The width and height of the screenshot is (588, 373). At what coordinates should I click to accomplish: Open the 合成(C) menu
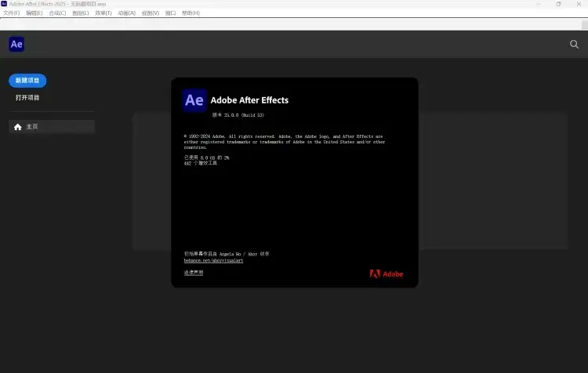[57, 13]
